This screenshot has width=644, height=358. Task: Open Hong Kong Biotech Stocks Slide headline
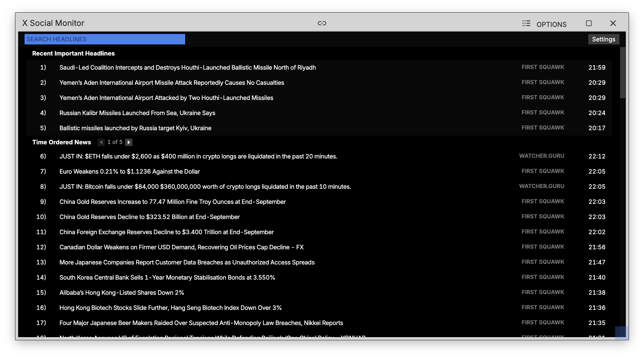(170, 308)
